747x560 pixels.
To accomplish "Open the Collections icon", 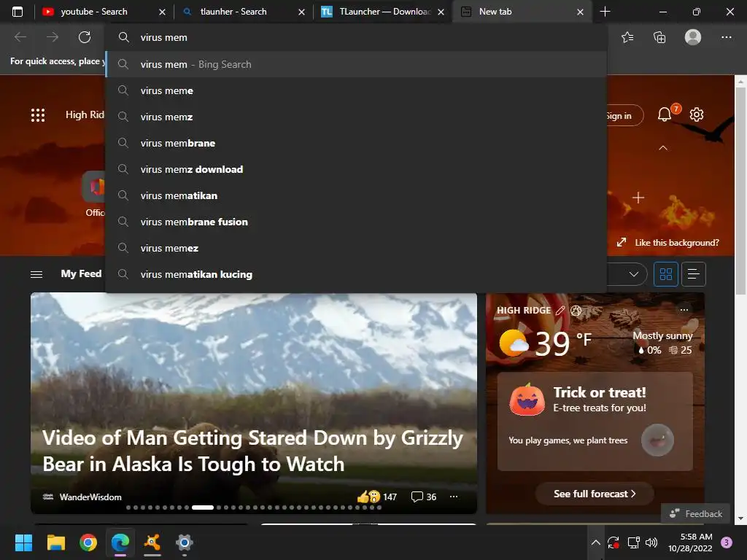I will (x=659, y=37).
